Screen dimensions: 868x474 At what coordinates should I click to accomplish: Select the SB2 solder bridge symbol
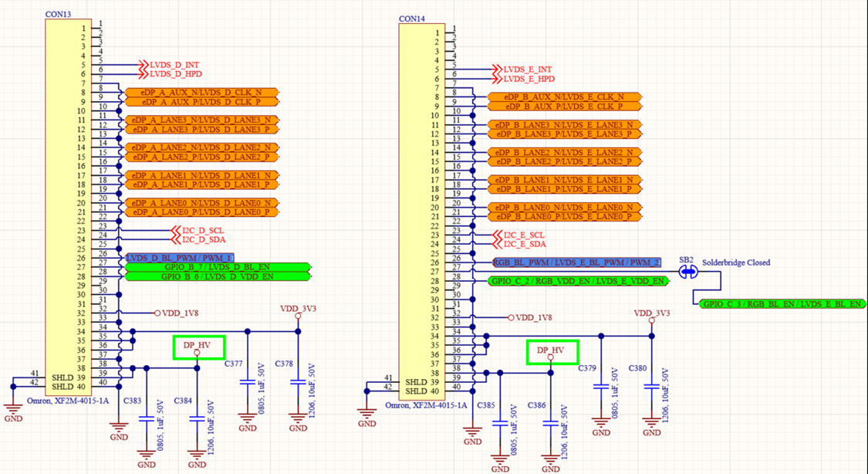tap(688, 272)
